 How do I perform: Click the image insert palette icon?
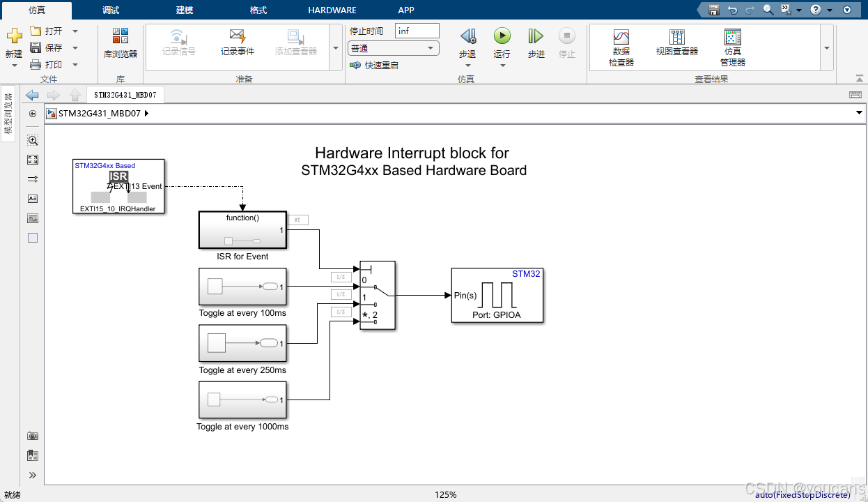tap(33, 218)
